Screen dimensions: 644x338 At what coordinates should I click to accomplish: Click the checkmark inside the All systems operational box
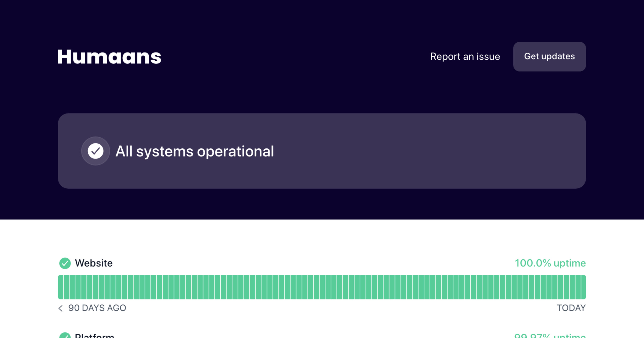pyautogui.click(x=96, y=151)
